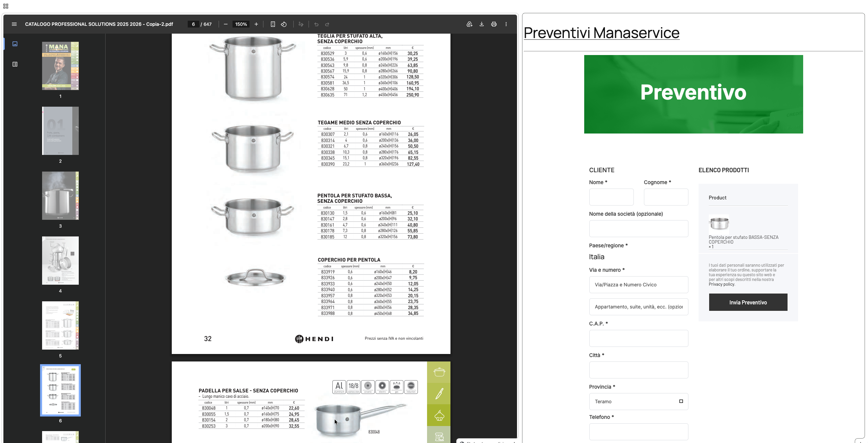The height and width of the screenshot is (443, 868).
Task: Print the PDF document
Action: tap(494, 24)
